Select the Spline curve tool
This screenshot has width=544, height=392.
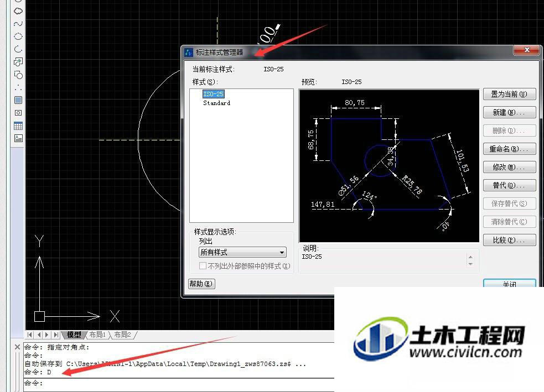tap(18, 24)
